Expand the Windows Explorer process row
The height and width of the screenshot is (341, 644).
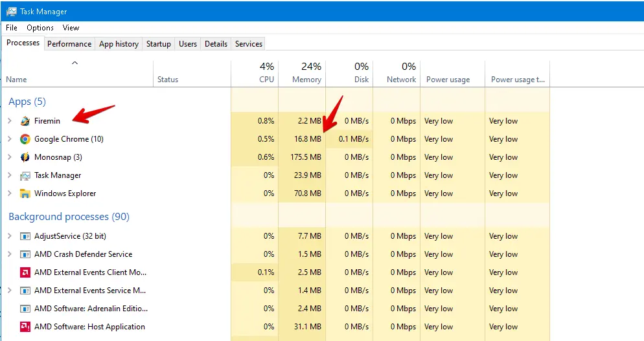click(x=10, y=193)
